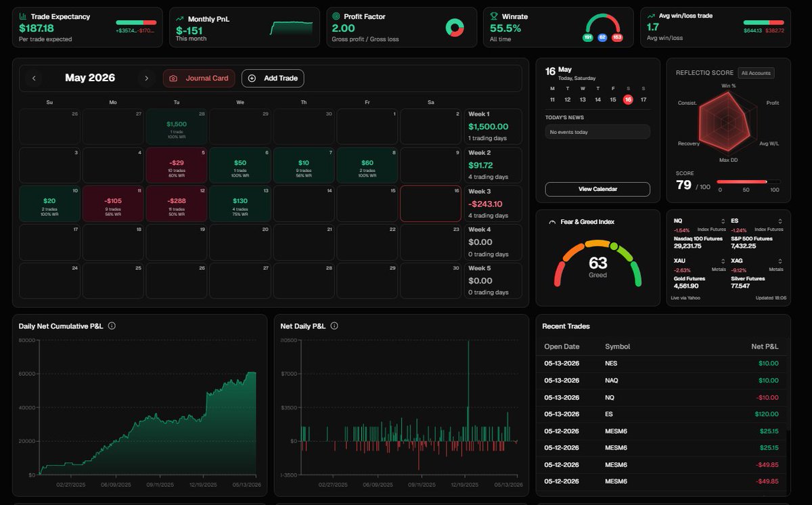The image size is (812, 505).
Task: Select the highlighted date 16 in mini calendar
Action: (x=628, y=100)
